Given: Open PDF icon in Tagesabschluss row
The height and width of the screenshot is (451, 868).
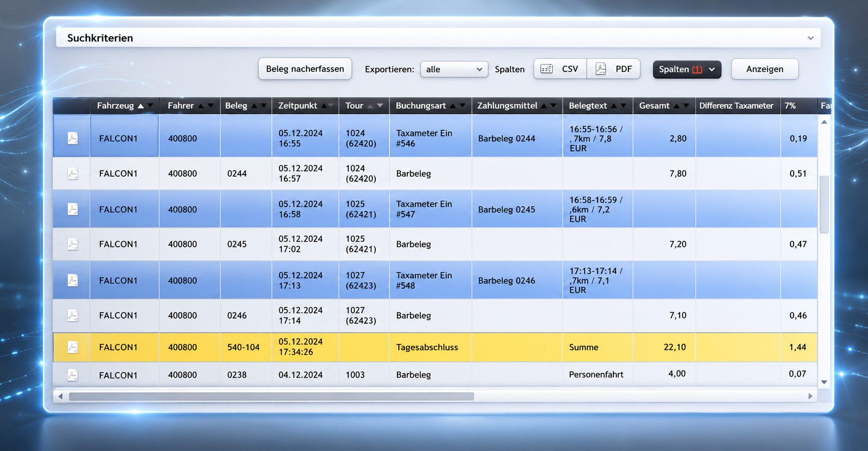Looking at the screenshot, I should click(73, 347).
